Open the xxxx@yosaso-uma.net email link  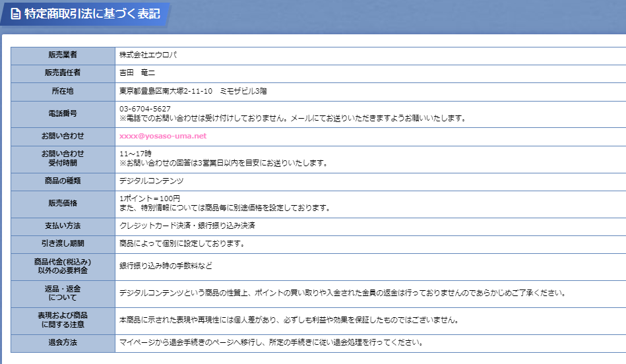coord(163,136)
